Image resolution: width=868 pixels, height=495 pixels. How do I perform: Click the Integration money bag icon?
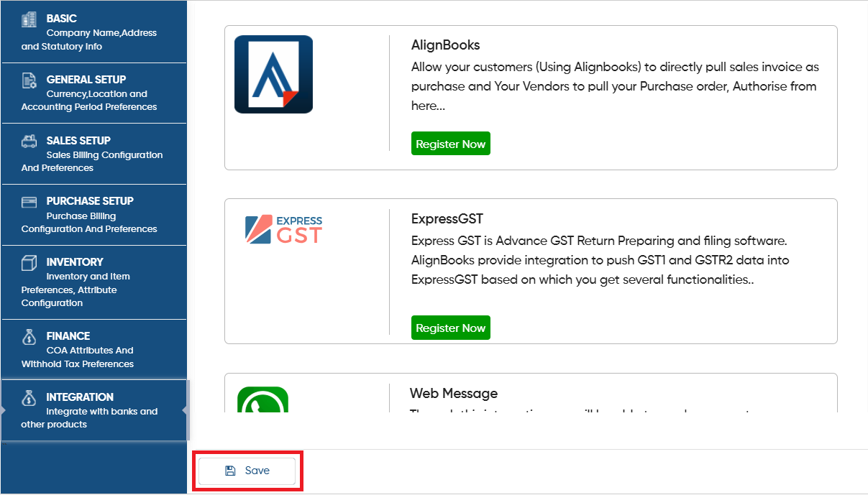click(x=29, y=397)
